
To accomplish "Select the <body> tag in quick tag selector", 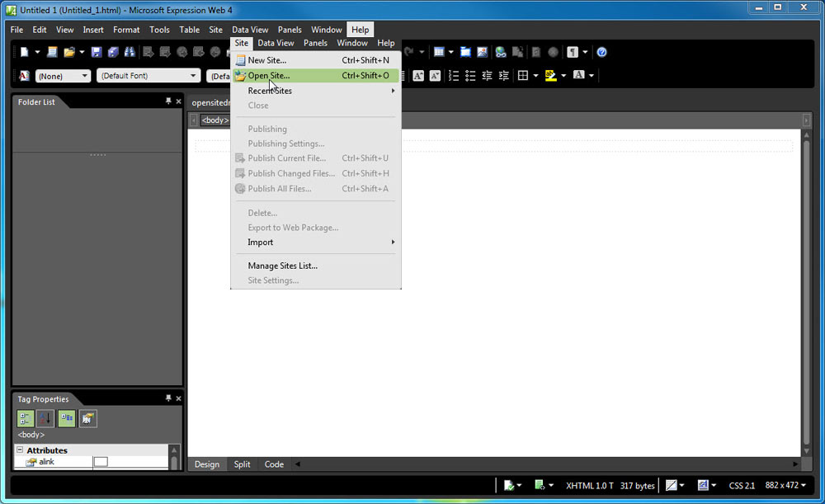I will 214,120.
